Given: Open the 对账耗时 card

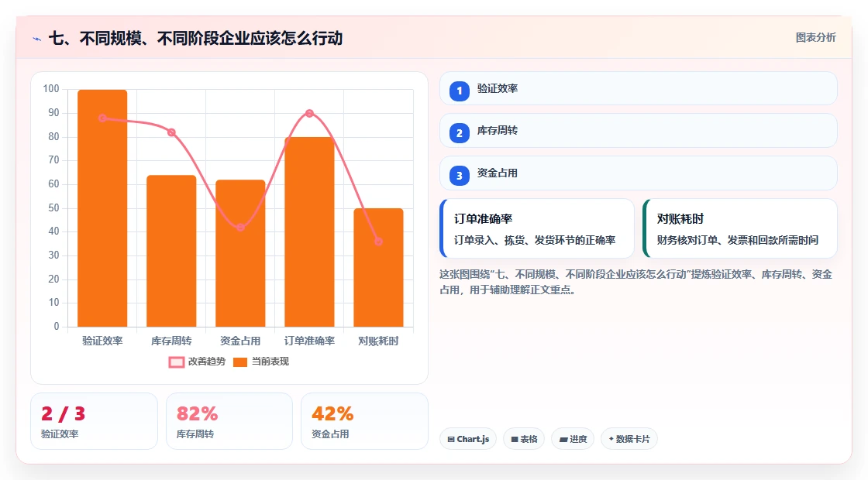Looking at the screenshot, I should click(739, 228).
